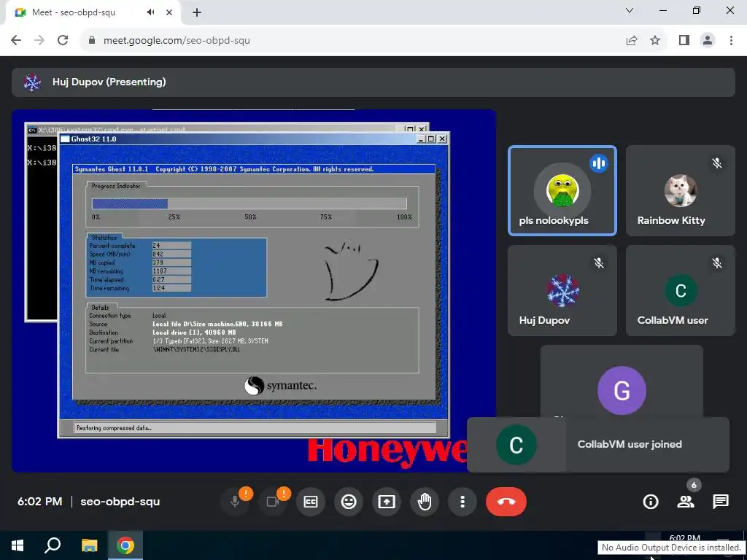
Task: Click the Percent complete value 24
Action: coord(171,246)
